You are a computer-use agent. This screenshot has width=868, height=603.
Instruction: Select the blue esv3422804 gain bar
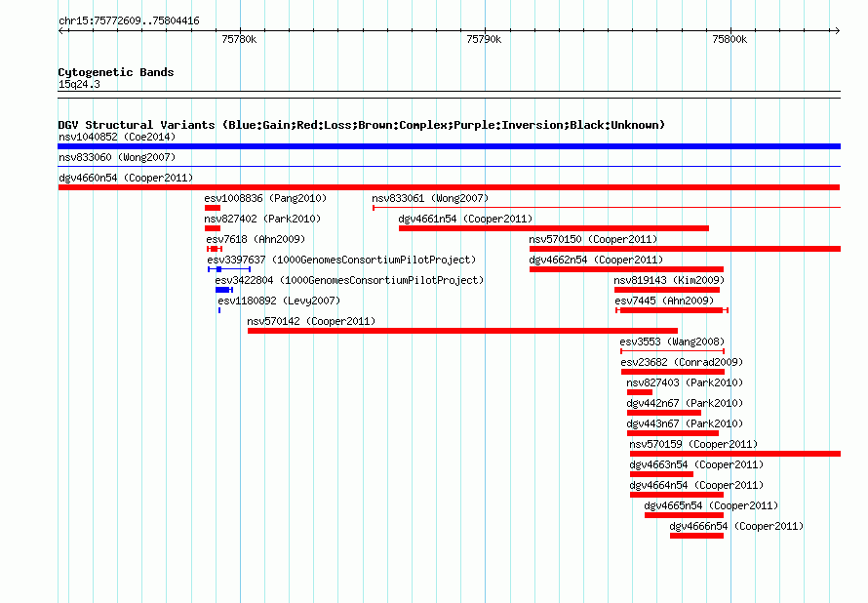coord(224,290)
